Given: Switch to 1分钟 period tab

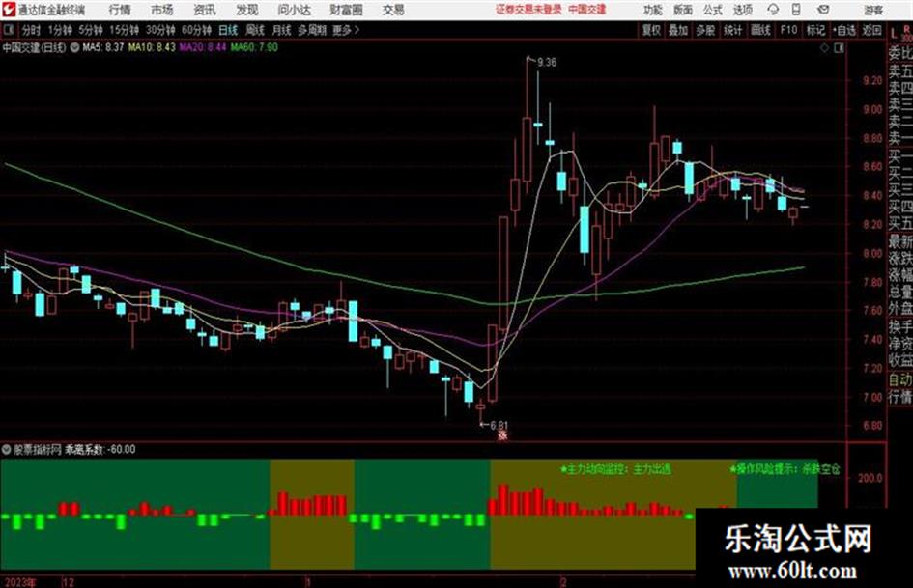Looking at the screenshot, I should pyautogui.click(x=60, y=30).
